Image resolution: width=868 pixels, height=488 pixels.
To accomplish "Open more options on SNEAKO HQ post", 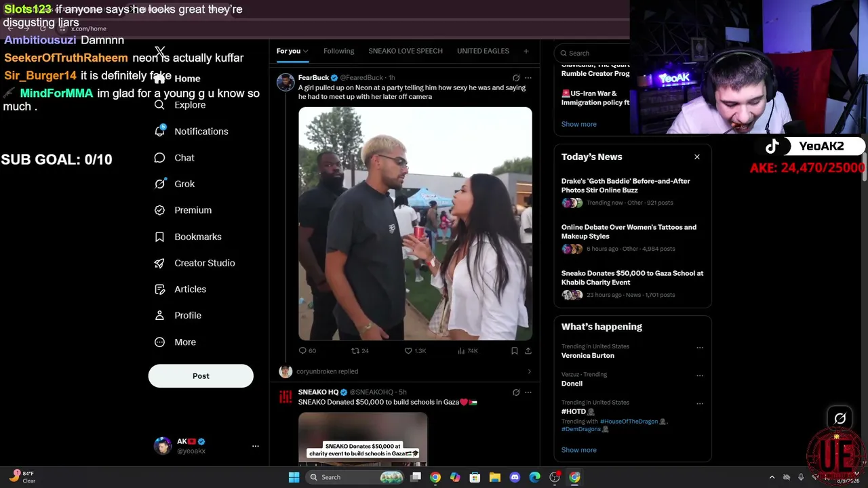I will click(x=528, y=392).
